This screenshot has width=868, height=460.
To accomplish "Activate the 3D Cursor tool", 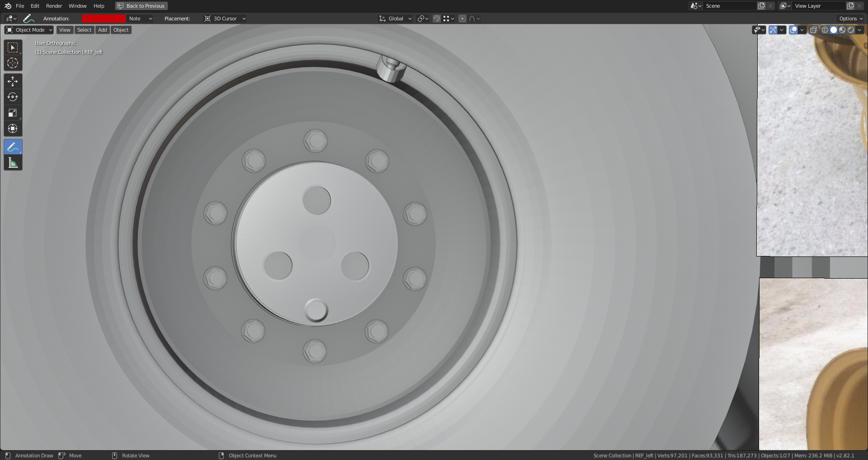I will 13,63.
